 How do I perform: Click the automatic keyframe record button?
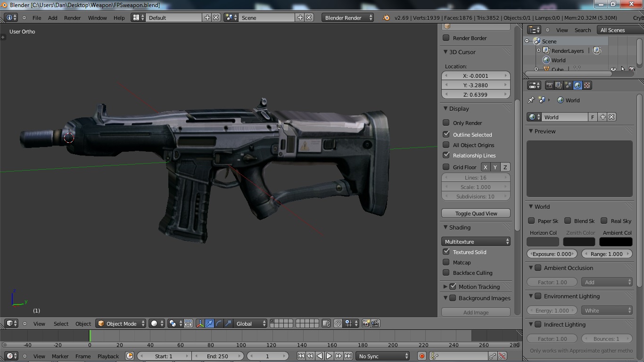422,356
